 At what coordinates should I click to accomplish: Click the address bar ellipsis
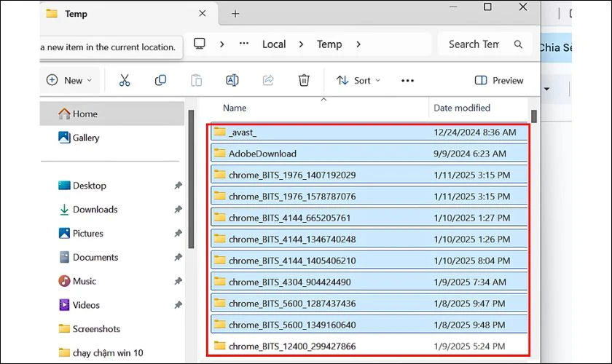[244, 43]
